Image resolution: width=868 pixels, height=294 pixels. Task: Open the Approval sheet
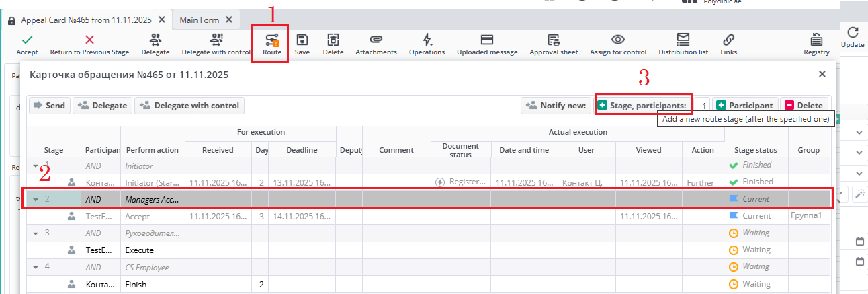point(554,40)
